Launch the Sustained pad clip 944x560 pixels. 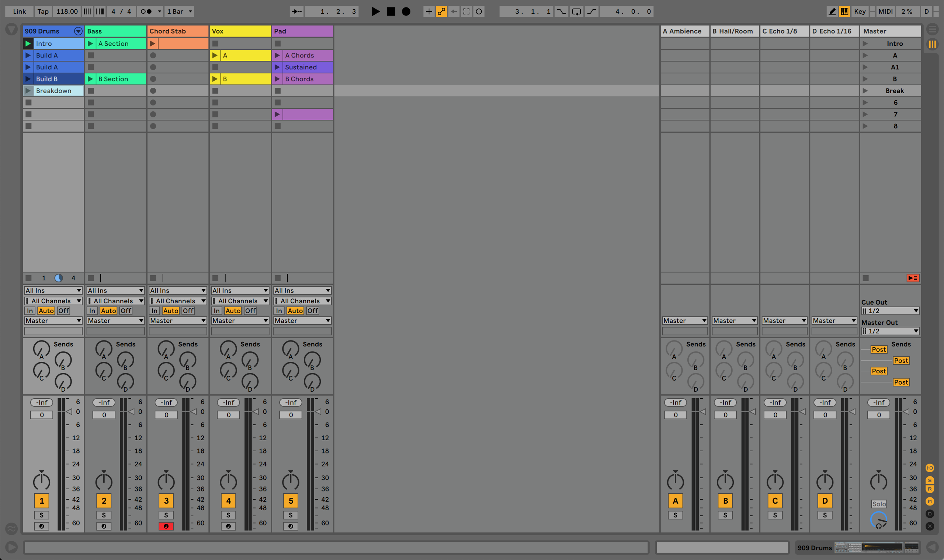coord(277,67)
